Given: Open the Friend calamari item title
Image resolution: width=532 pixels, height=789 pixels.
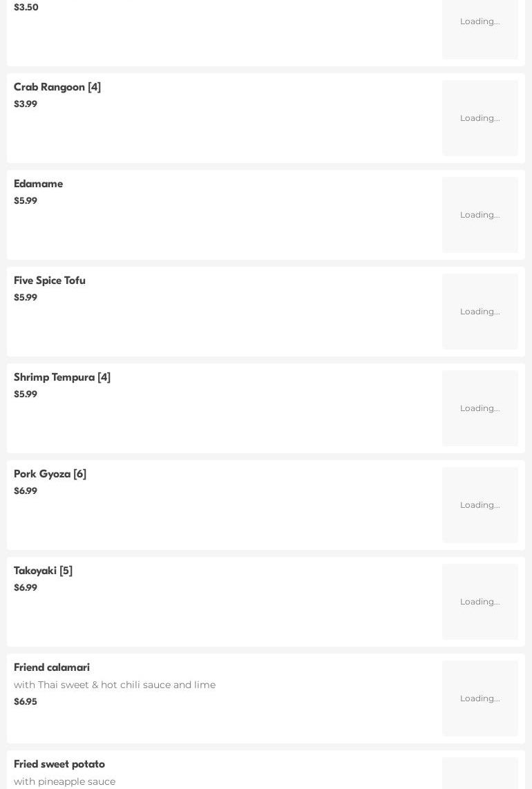Looking at the screenshot, I should point(52,667).
